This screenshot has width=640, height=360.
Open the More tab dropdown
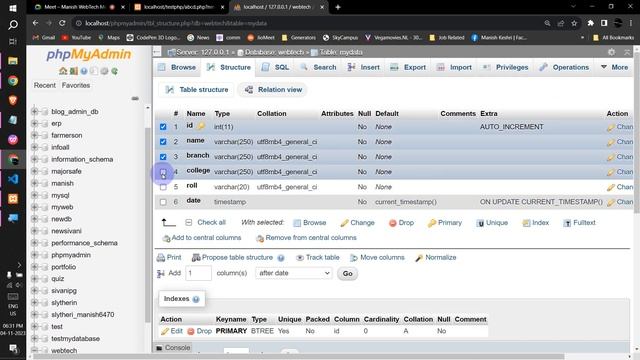614,67
